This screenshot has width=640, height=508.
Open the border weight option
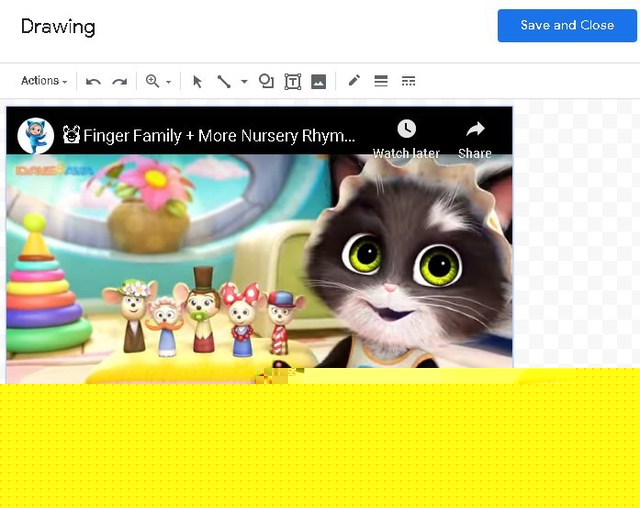(381, 81)
